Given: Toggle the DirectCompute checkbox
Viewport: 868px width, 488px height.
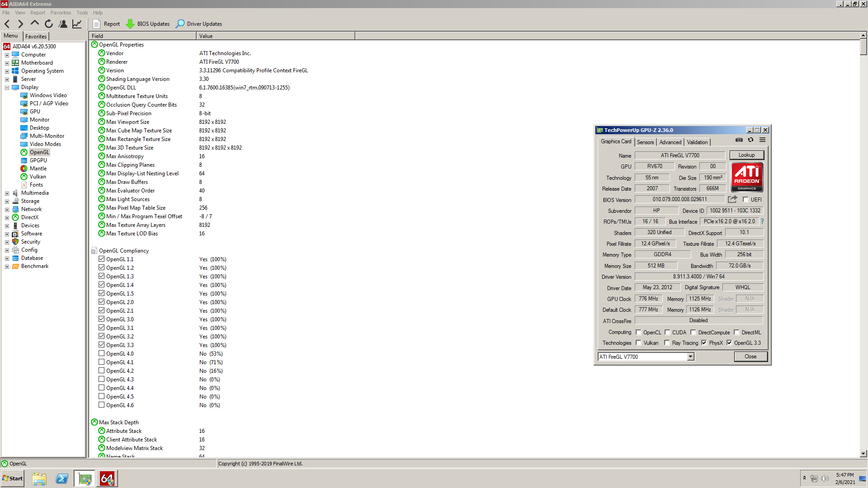Looking at the screenshot, I should [x=693, y=332].
